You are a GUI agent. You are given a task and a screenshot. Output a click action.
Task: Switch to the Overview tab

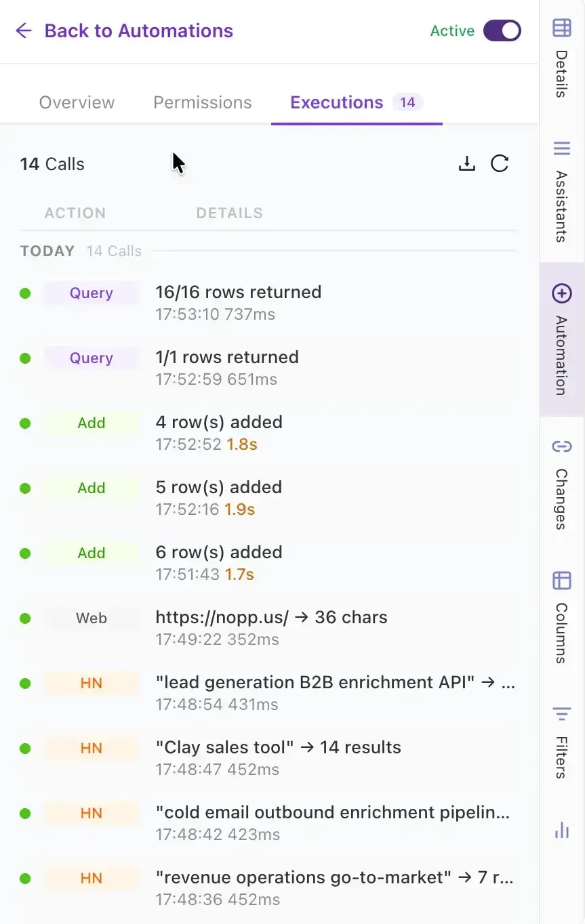pyautogui.click(x=77, y=102)
